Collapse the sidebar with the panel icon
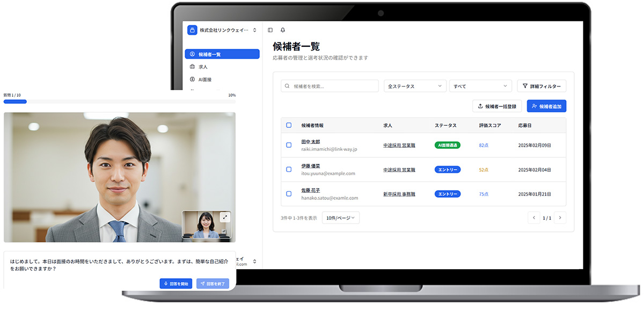This screenshot has width=644, height=310. 271,30
